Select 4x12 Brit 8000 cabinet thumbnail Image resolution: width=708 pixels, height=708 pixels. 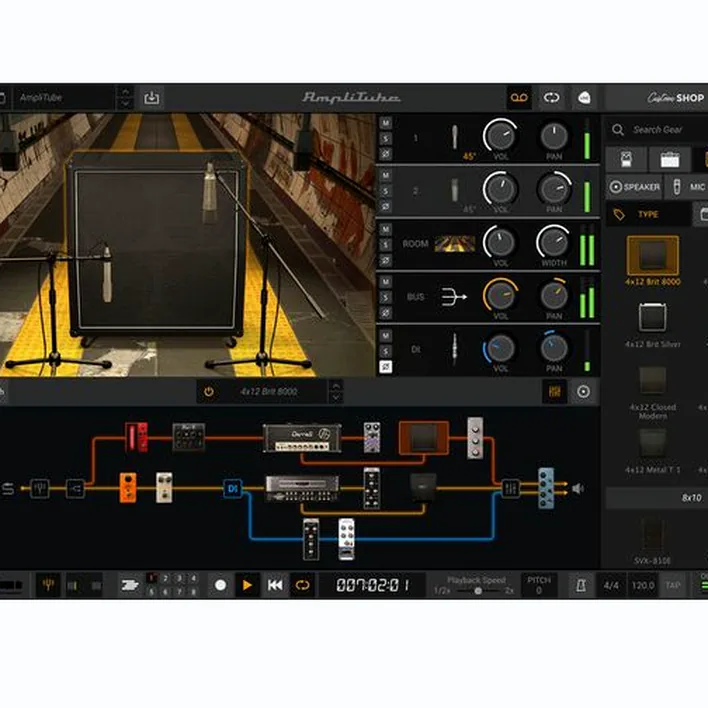(653, 256)
